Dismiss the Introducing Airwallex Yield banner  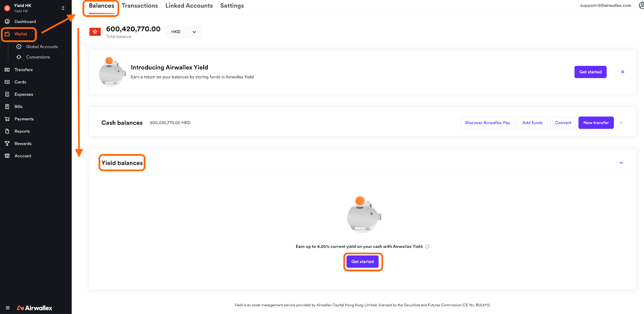click(622, 72)
